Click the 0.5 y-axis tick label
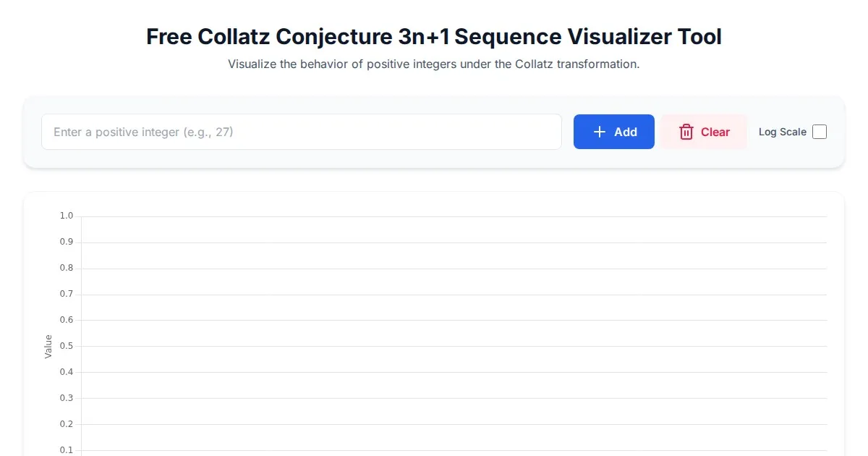Image resolution: width=868 pixels, height=456 pixels. [67, 346]
